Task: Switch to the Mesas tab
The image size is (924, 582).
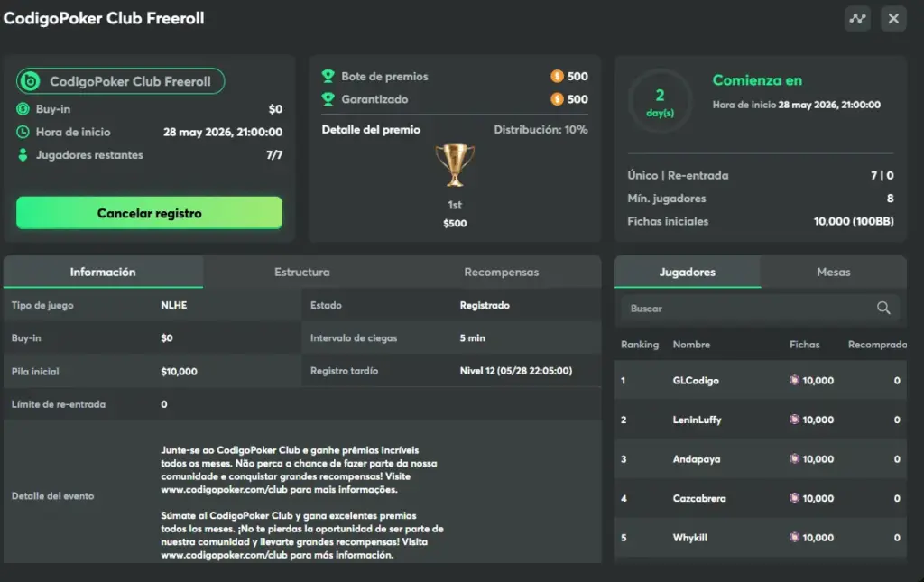Action: [833, 273]
